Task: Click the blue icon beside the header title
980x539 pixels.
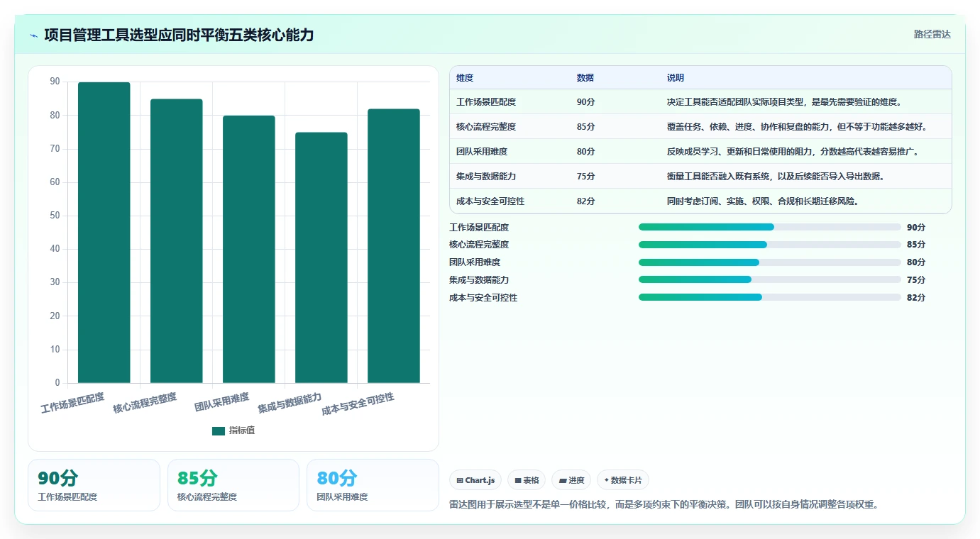Action: tap(34, 35)
